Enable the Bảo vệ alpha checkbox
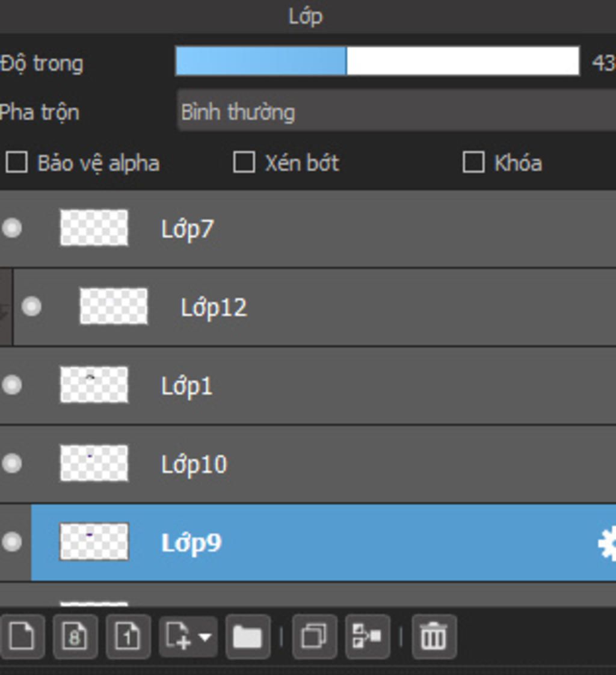Viewport: 616px width, 675px height. [16, 162]
